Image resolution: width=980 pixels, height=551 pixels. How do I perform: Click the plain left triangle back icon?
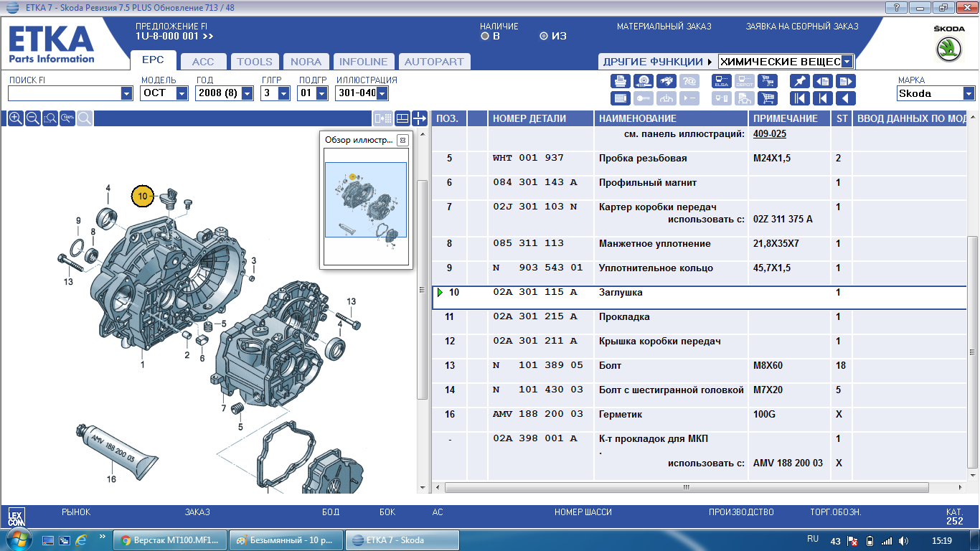846,98
